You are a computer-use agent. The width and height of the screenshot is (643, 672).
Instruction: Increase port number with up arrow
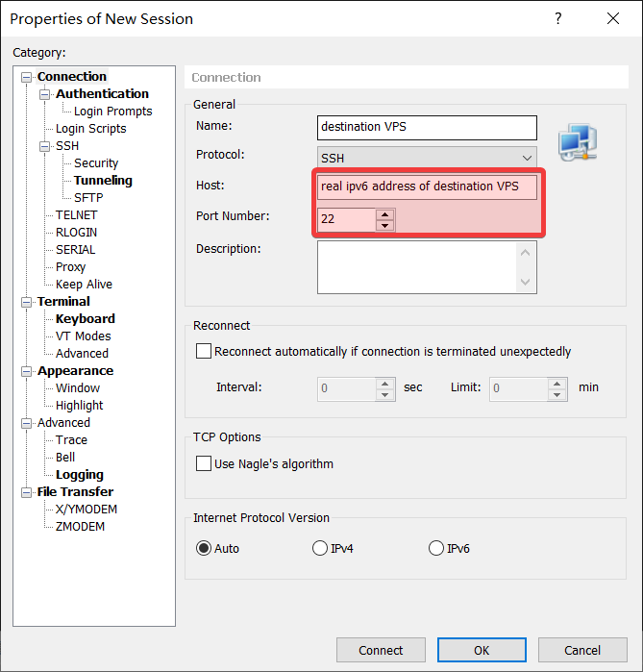pyautogui.click(x=385, y=213)
